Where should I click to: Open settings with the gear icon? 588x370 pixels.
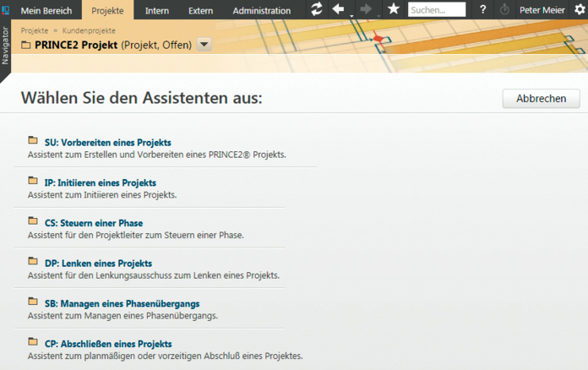click(579, 10)
